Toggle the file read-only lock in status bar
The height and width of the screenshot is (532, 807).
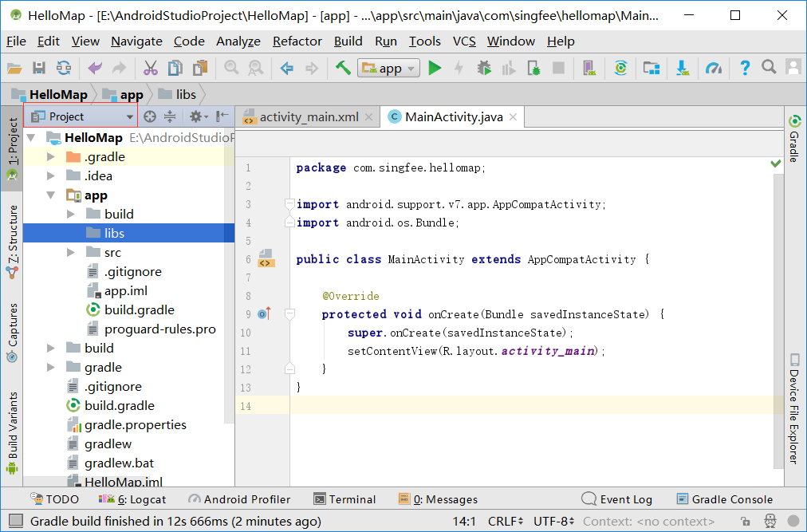(x=744, y=521)
